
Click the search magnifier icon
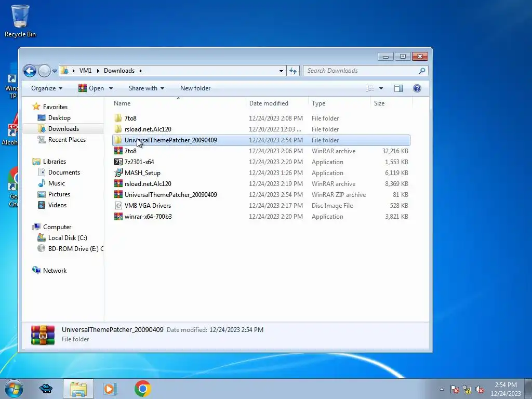[x=422, y=71]
